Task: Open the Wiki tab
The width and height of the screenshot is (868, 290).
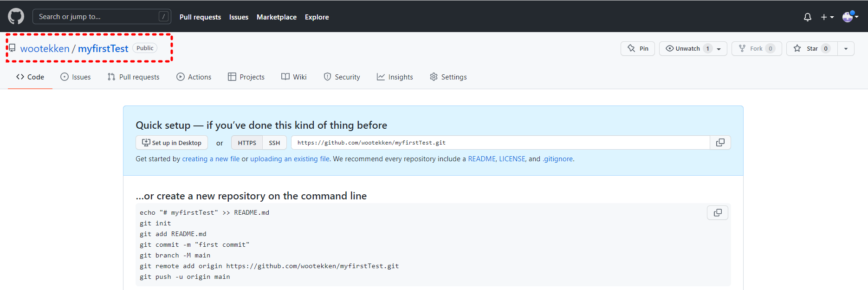Action: pyautogui.click(x=294, y=77)
